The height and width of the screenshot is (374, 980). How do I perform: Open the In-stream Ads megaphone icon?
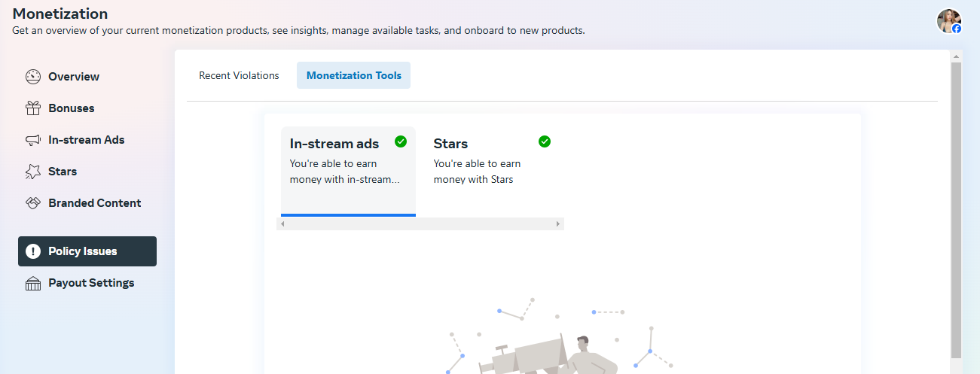pos(33,140)
